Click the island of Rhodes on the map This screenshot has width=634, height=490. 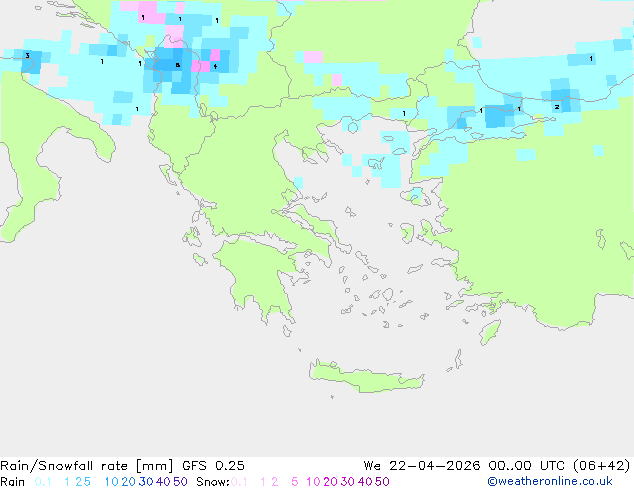490,332
